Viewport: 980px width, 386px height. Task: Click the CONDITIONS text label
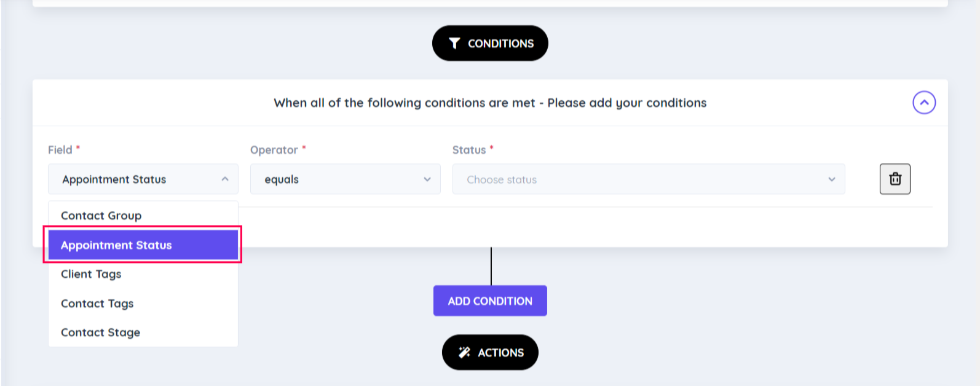pyautogui.click(x=500, y=44)
